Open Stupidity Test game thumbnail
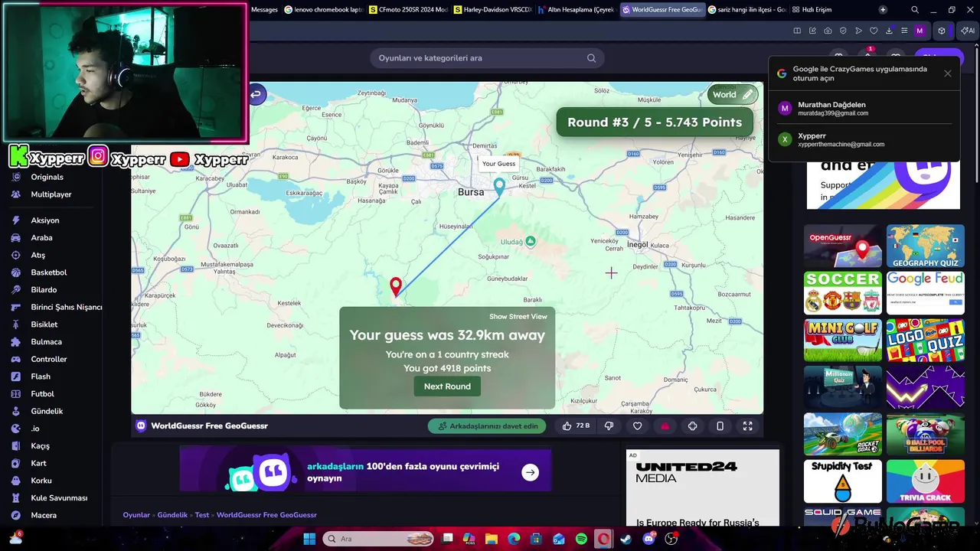The image size is (980, 551). pyautogui.click(x=843, y=481)
